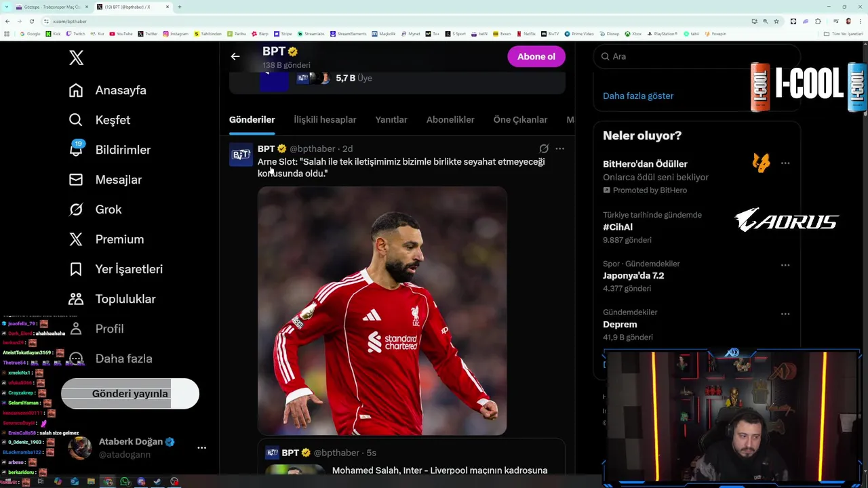
Task: Open Tüm Yer İşaretleri bookmarks folder
Action: [842, 33]
